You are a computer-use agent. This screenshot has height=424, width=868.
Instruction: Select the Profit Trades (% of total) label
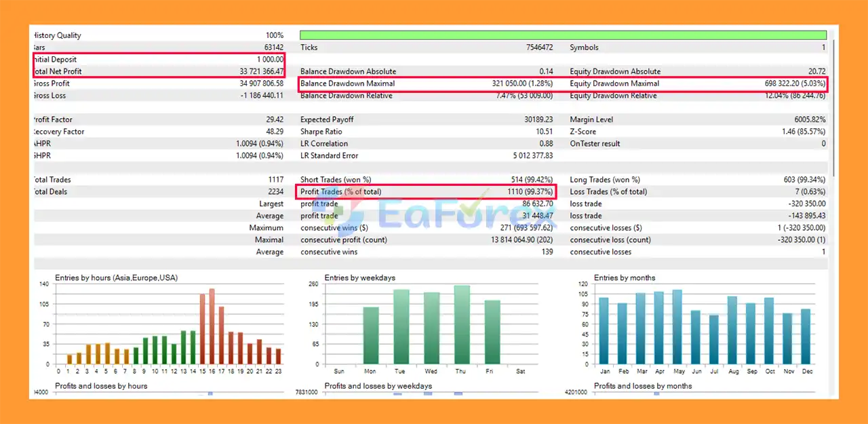pos(342,192)
